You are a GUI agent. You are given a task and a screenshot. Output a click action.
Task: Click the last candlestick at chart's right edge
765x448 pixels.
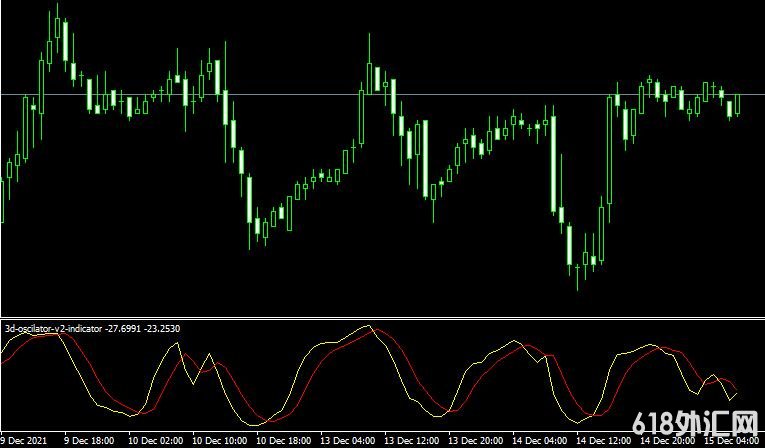click(x=738, y=104)
